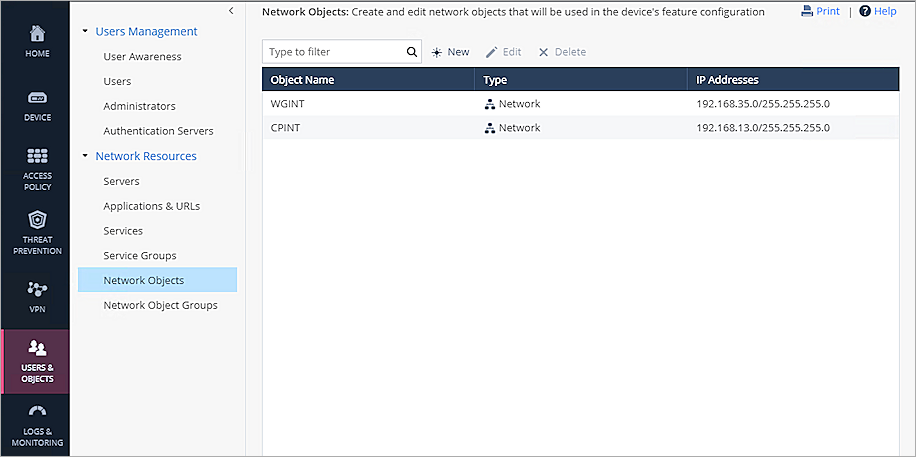Screen dimensions: 916x457
Task: Click the magnifier icon in filter box
Action: click(x=412, y=52)
